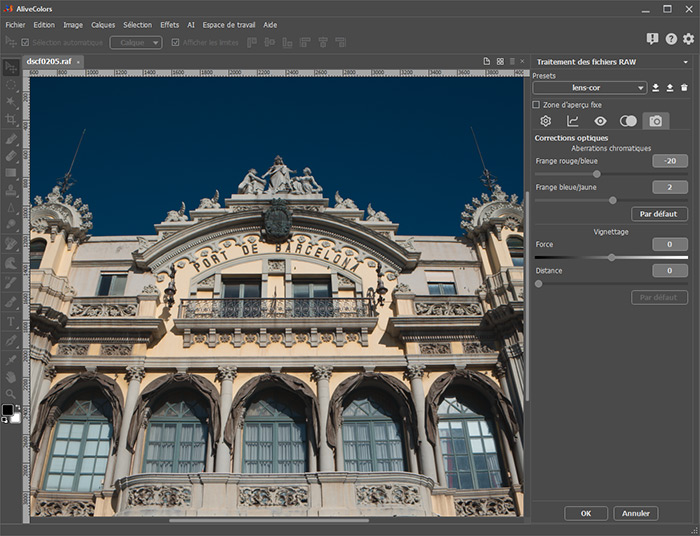Click Par défaut under Aberrations chromatiques
The height and width of the screenshot is (536, 700).
(x=658, y=214)
